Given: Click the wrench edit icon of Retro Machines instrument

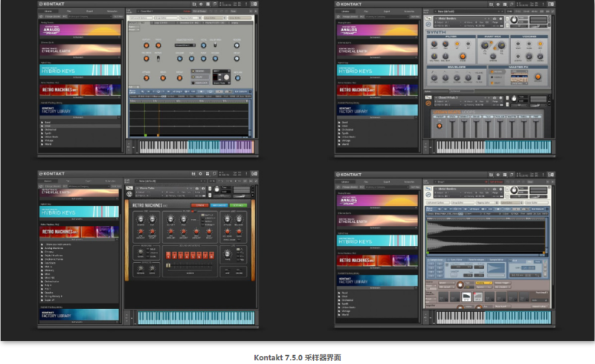Looking at the screenshot, I should (129, 188).
